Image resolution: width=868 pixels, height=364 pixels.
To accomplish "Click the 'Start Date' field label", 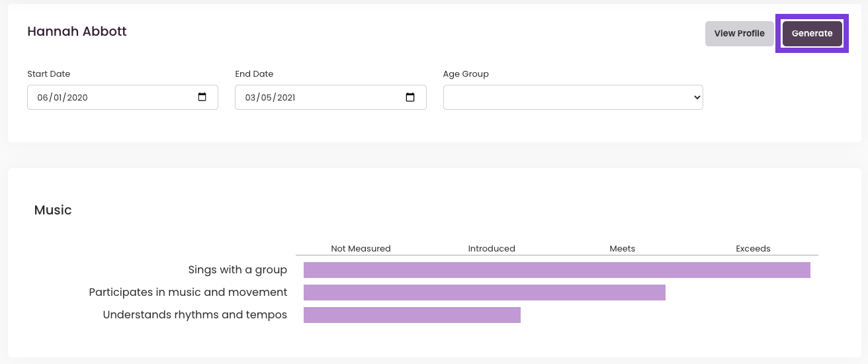I will coord(48,74).
